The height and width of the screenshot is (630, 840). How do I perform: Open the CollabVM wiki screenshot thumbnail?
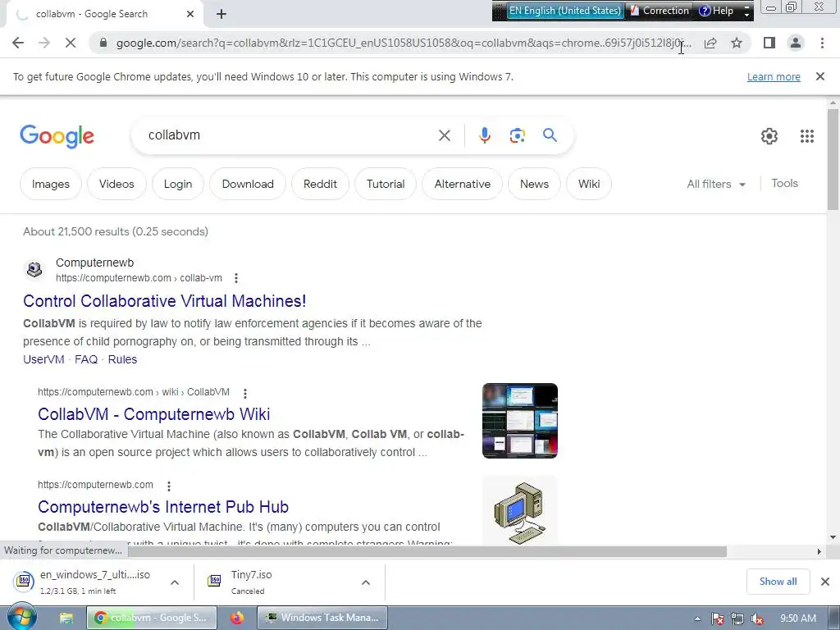tap(519, 421)
